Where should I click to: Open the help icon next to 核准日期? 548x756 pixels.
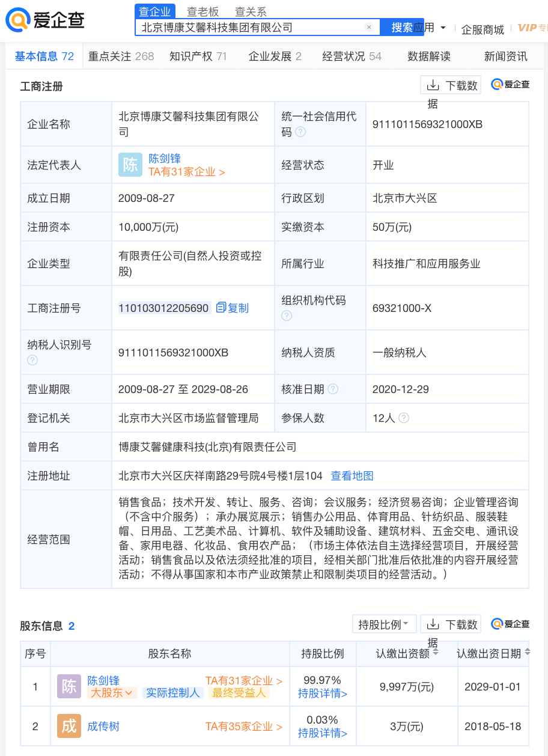333,389
